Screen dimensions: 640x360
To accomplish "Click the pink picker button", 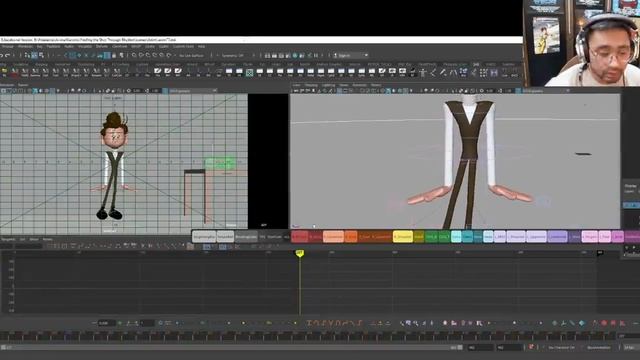I will click(589, 237).
